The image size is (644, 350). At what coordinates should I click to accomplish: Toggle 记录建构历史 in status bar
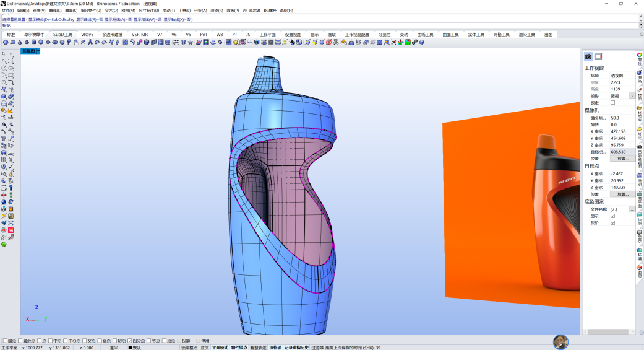[296, 348]
